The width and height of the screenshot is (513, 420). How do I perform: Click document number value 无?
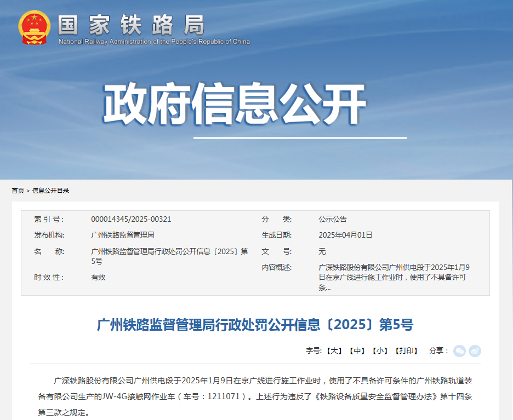point(322,252)
